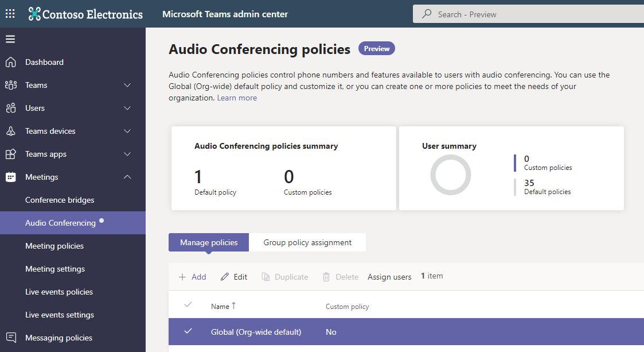Image resolution: width=644 pixels, height=352 pixels.
Task: Click the '35' Default policies value
Action: [529, 183]
